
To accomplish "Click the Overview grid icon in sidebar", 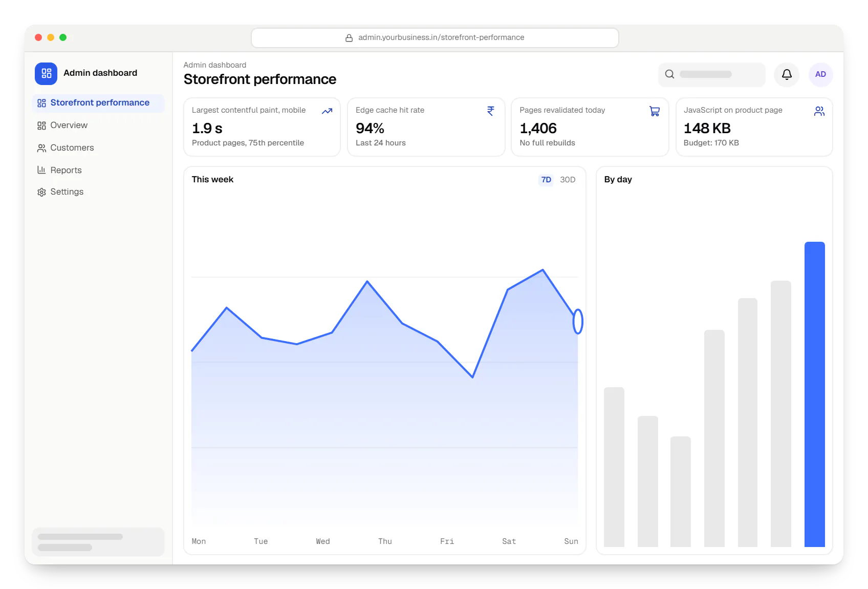I will click(x=41, y=125).
